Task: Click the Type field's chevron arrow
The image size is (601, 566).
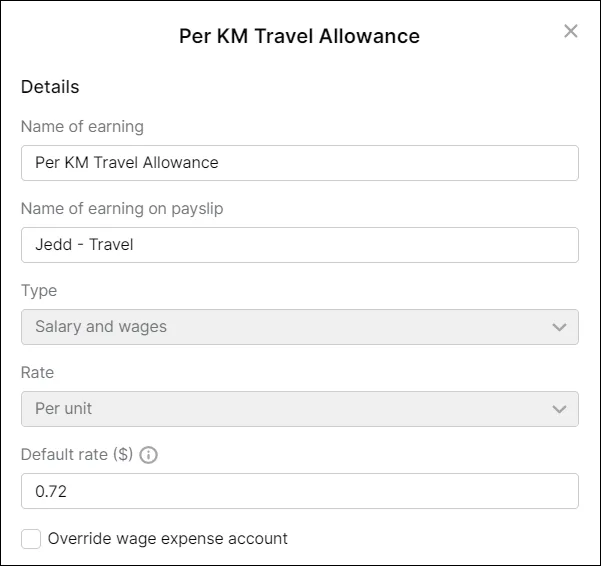Action: point(559,327)
